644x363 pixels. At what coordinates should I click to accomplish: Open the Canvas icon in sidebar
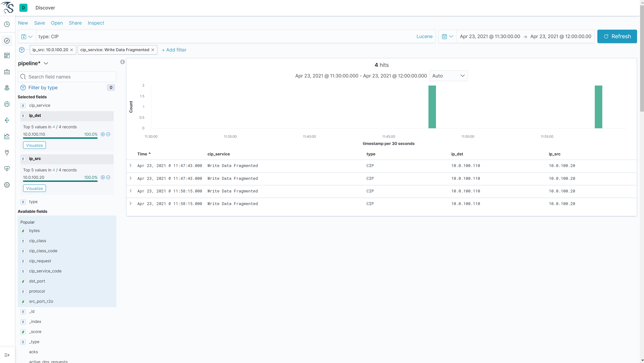[7, 72]
